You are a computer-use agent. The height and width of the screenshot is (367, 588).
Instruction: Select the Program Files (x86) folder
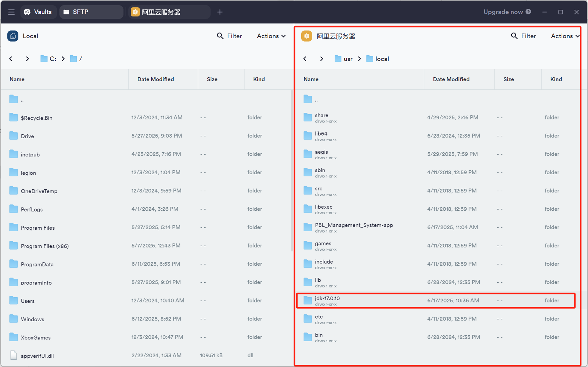(x=45, y=246)
